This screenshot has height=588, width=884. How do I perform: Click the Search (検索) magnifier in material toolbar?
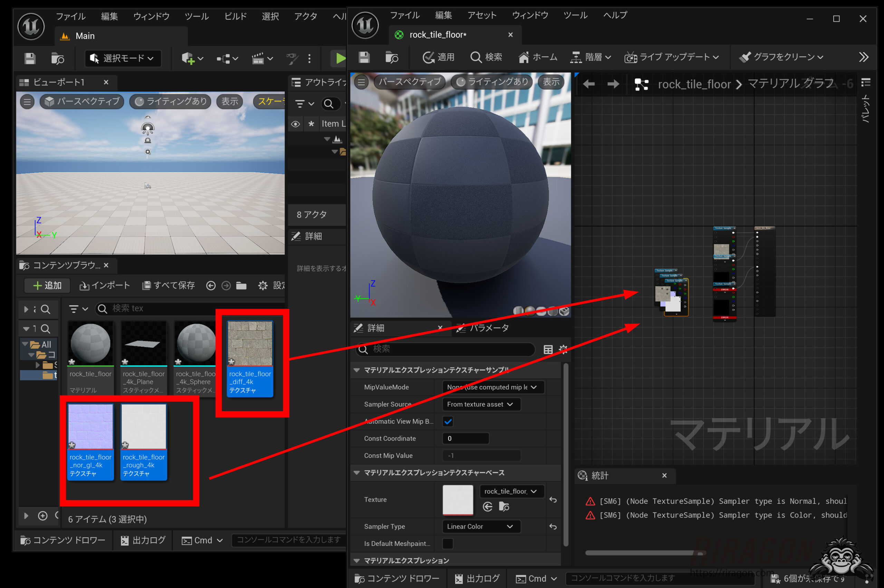pyautogui.click(x=475, y=57)
